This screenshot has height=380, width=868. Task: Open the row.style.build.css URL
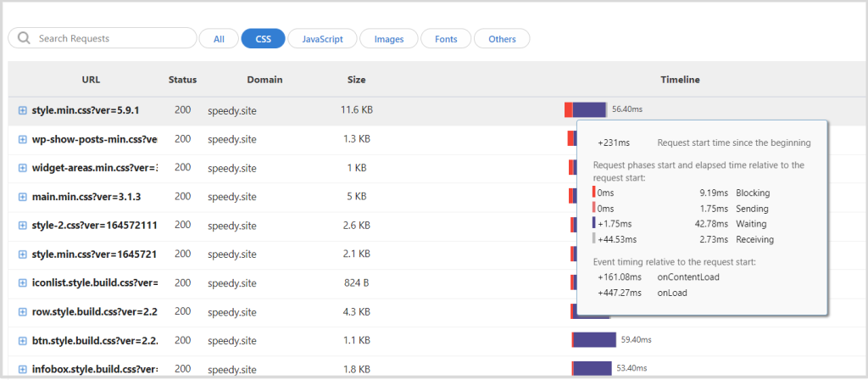[95, 312]
